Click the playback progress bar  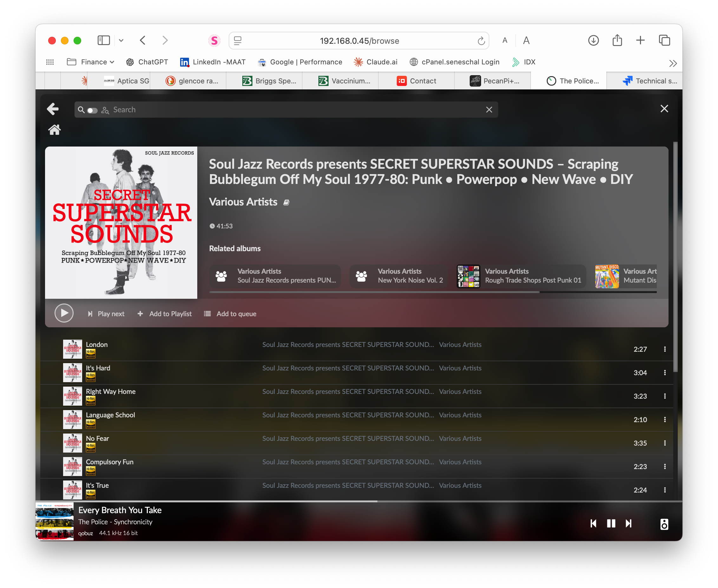point(359,501)
